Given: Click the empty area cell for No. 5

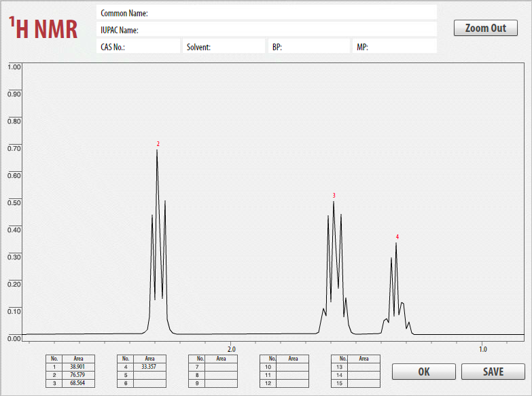Looking at the screenshot, I should click(x=149, y=375).
